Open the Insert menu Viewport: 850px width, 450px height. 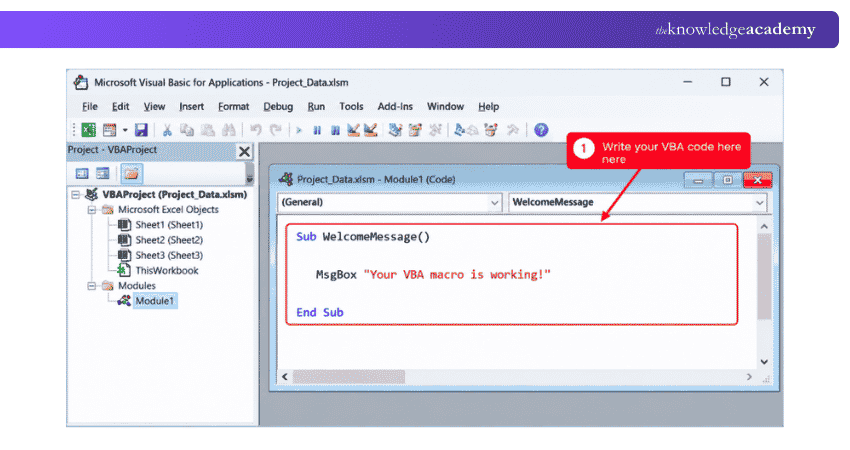pos(191,107)
